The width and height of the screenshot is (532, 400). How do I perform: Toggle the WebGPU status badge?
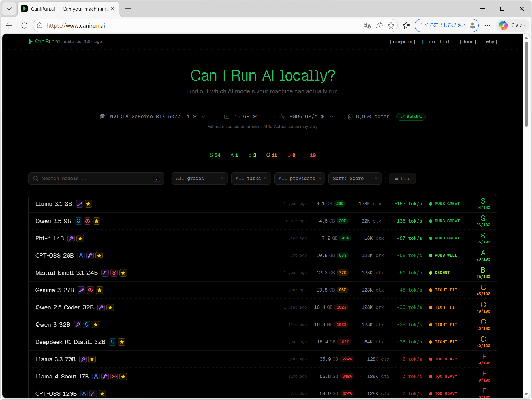tap(411, 117)
